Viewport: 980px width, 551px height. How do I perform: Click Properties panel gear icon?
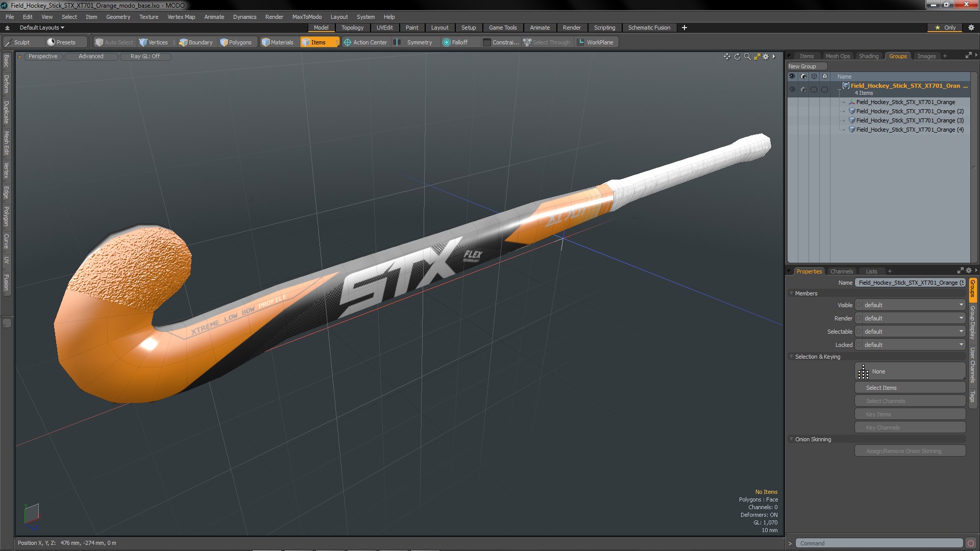pos(969,271)
